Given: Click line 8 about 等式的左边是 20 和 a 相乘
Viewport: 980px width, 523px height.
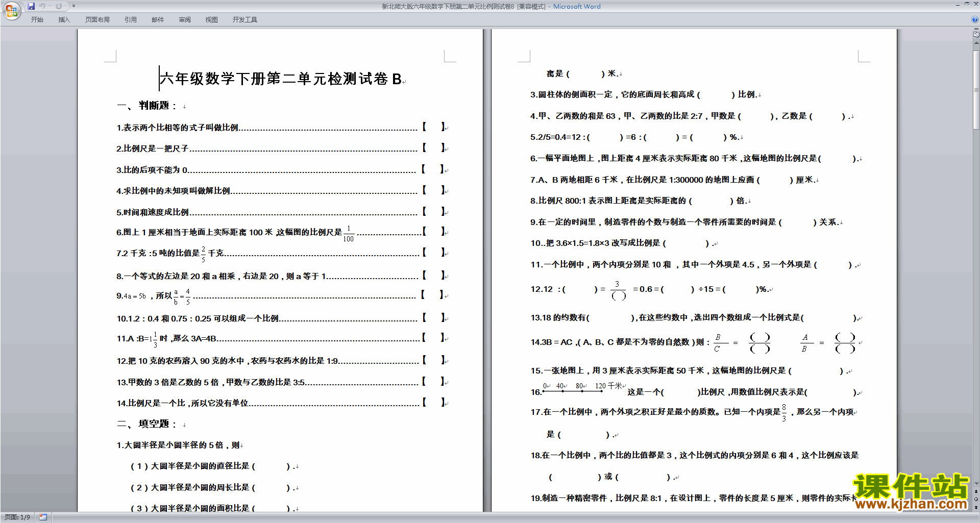Looking at the screenshot, I should (x=282, y=276).
